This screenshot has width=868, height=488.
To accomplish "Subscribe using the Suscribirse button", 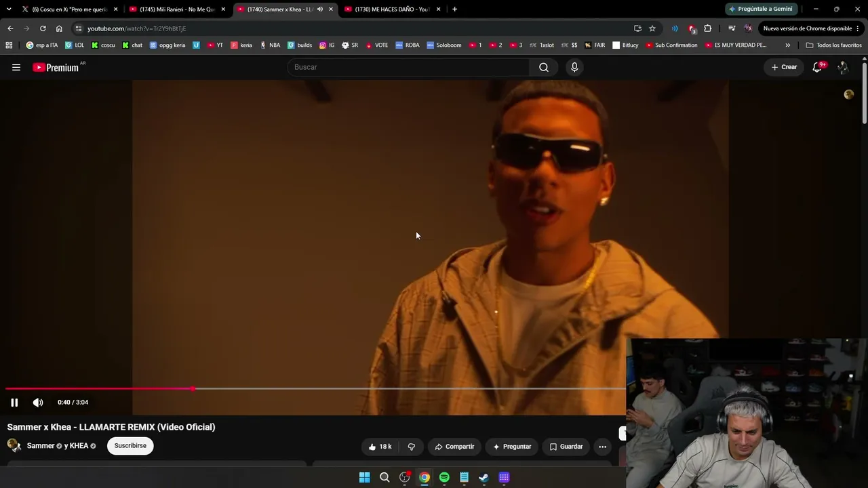I will 130,446.
